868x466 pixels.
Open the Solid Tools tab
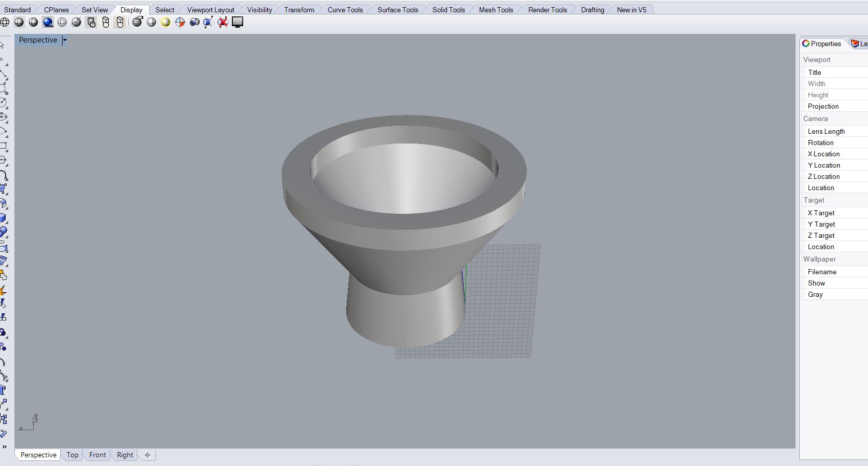point(448,10)
